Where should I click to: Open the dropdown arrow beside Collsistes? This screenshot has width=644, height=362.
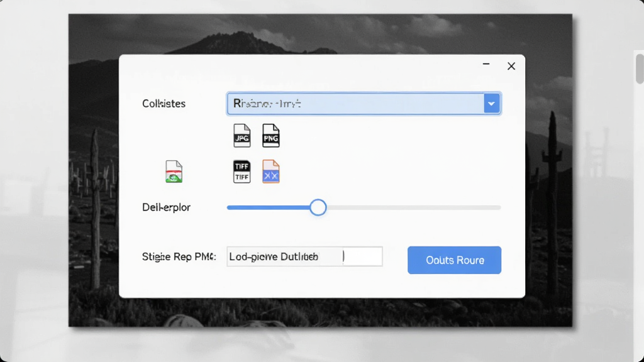click(492, 104)
